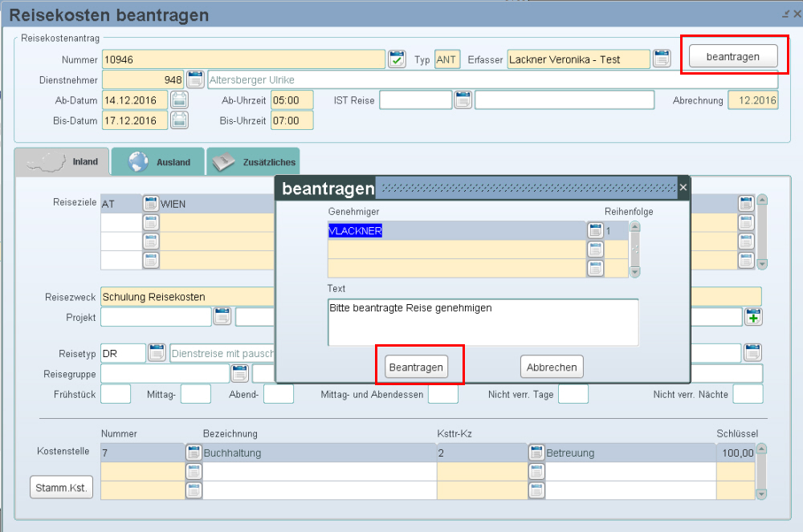Viewport: 803px width, 532px height.
Task: Click the Genehmiger list scroll-up arrow
Action: tap(634, 226)
